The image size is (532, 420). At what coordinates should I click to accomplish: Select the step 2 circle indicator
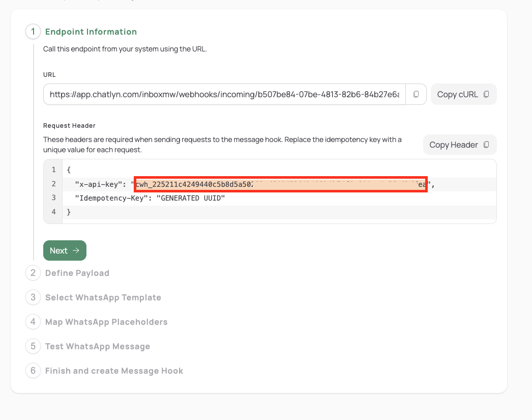point(33,273)
